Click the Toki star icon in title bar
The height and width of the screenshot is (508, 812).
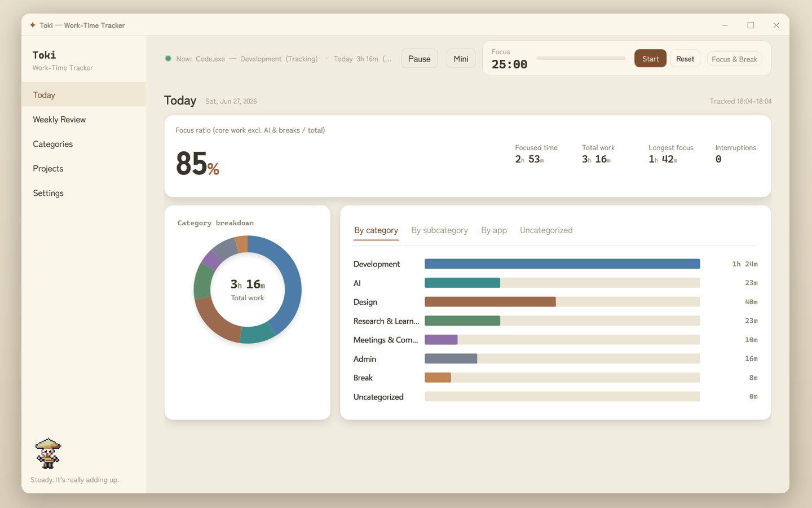pos(33,25)
